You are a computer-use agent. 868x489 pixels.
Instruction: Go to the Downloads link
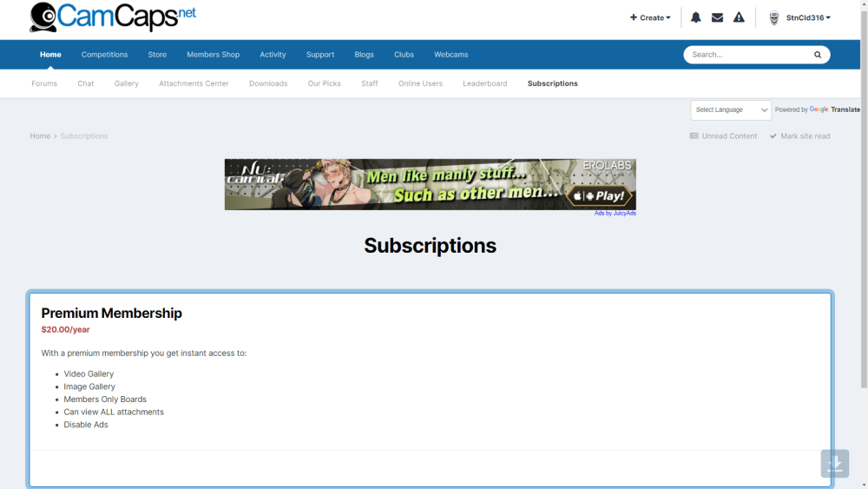pos(268,83)
